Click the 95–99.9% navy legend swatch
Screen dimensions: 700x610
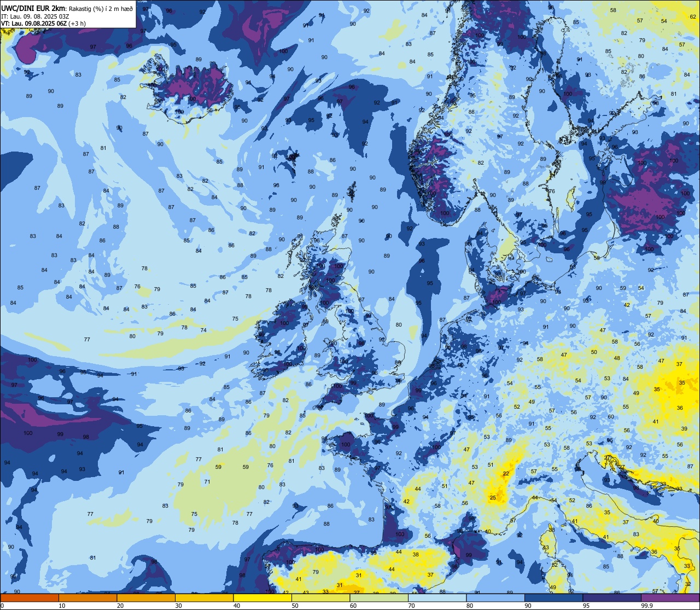tap(612, 598)
